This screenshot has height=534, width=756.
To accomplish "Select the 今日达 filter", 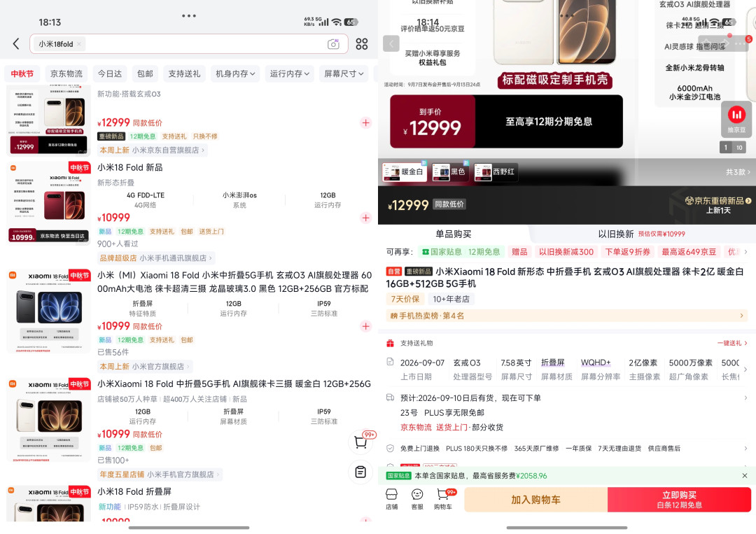I will pos(109,73).
